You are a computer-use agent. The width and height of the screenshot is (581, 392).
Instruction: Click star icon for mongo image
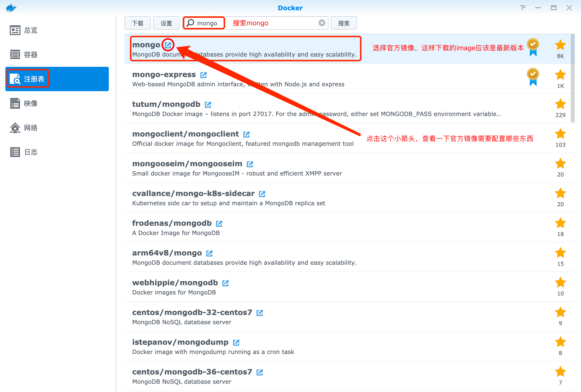click(560, 45)
